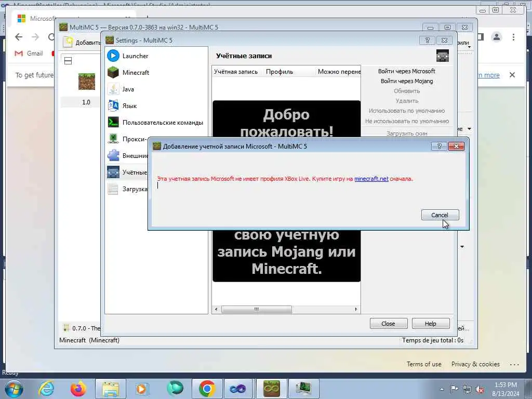The width and height of the screenshot is (532, 399).
Task: Open Windows Start menu
Action: click(x=14, y=389)
